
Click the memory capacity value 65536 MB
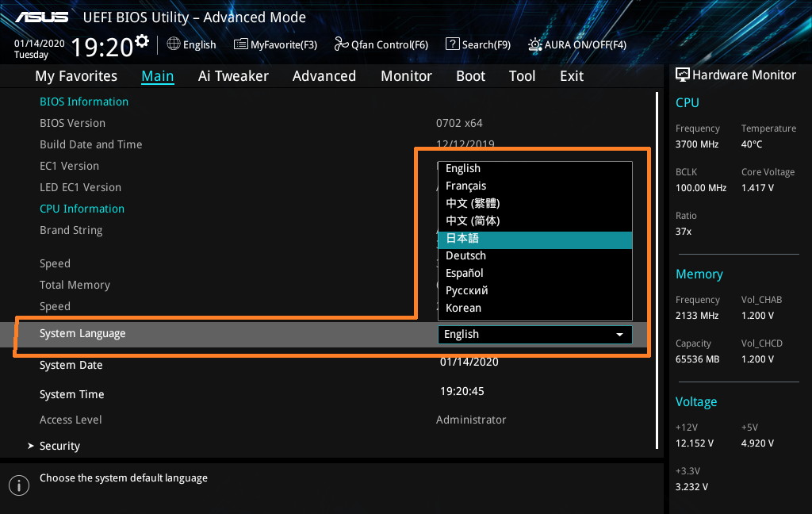pos(697,359)
